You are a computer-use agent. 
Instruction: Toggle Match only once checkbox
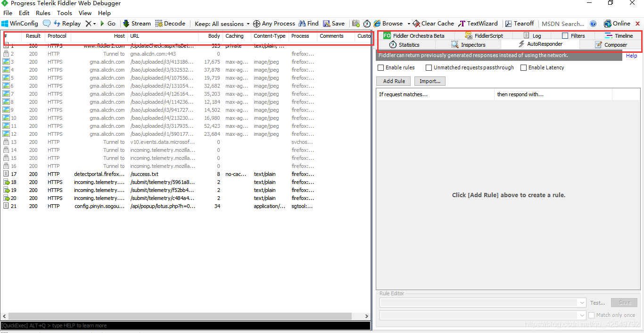[x=591, y=315]
